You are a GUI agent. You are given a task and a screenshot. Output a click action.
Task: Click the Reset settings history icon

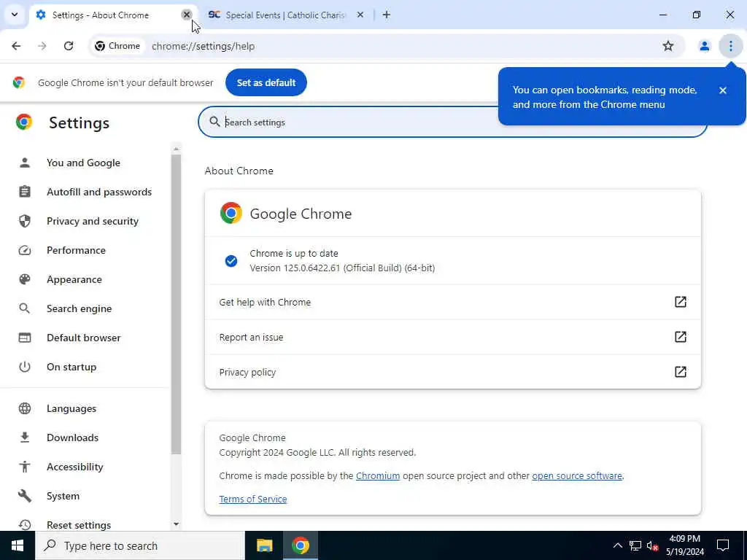[24, 525]
